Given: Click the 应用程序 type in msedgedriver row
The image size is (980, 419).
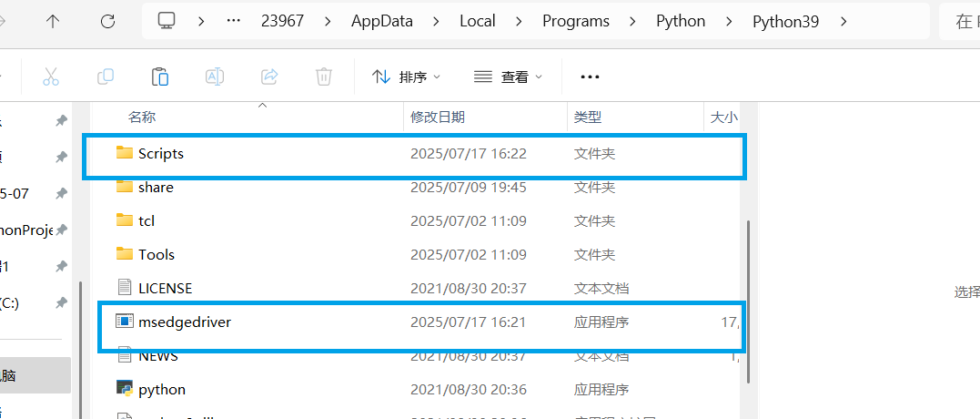Looking at the screenshot, I should [x=601, y=322].
